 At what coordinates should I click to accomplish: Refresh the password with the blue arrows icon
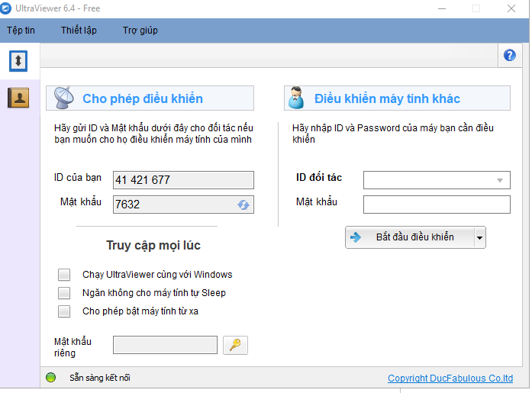click(243, 205)
